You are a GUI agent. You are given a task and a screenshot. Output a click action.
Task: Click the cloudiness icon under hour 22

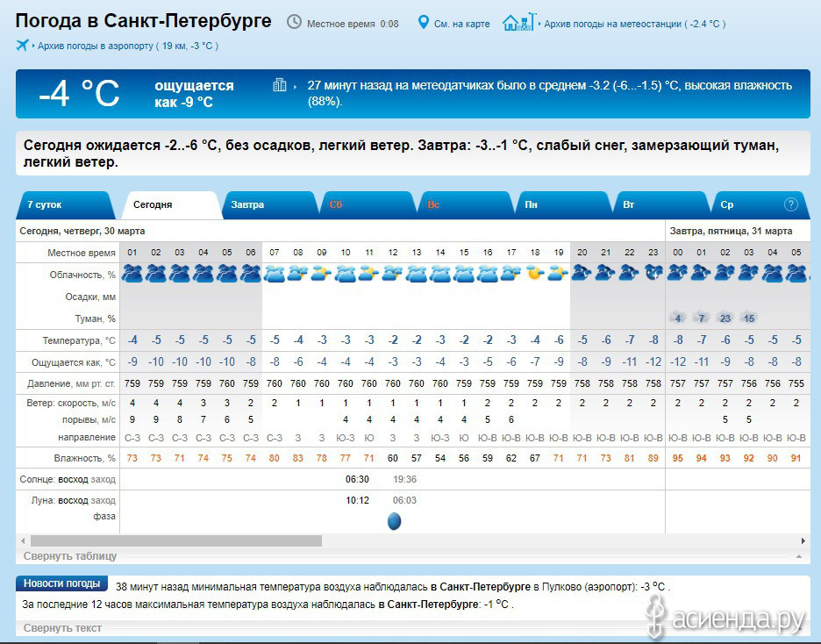pyautogui.click(x=630, y=273)
